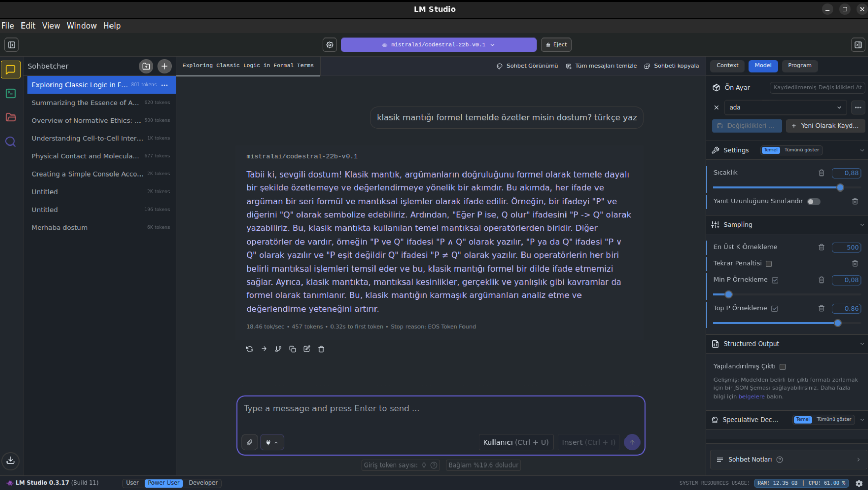Click Tüm mesajları temizle
Screen dimensions: 868x490
point(601,66)
